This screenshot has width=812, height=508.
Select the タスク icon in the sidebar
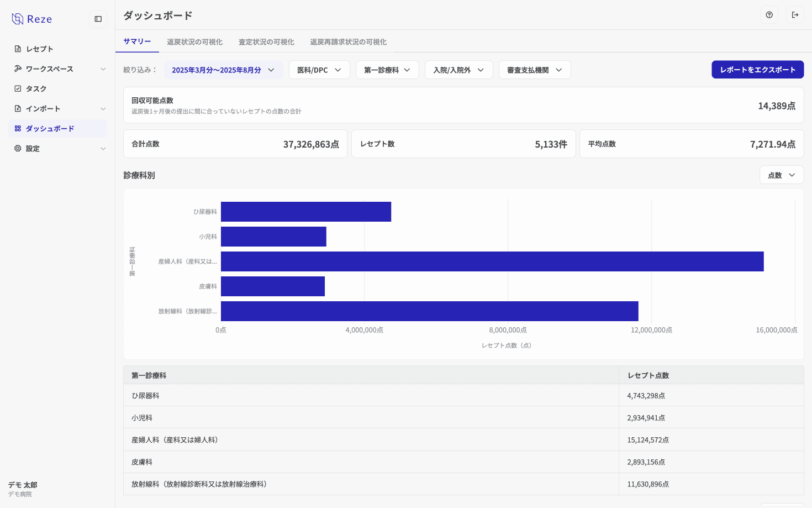16,88
